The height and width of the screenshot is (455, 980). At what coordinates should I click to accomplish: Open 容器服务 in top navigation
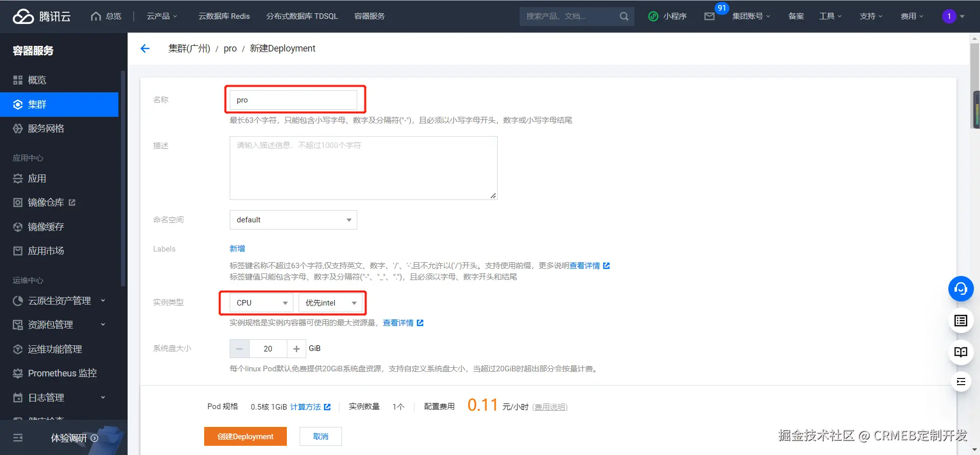370,16
